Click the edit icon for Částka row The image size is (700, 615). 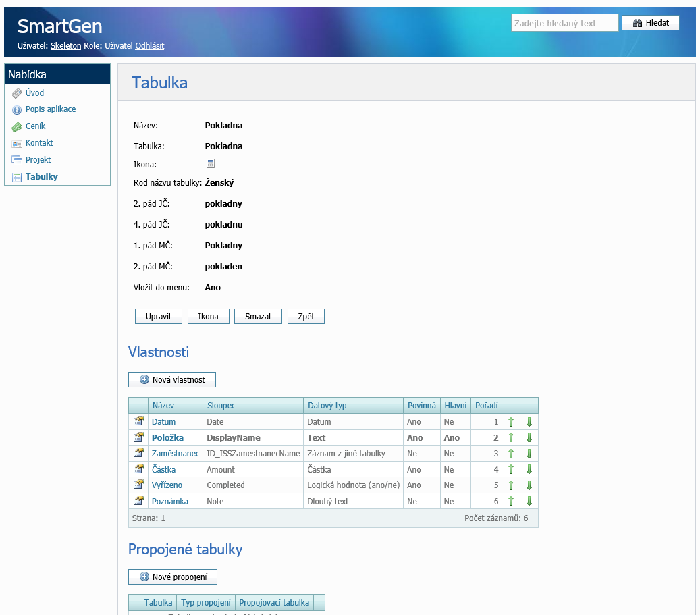pyautogui.click(x=138, y=469)
